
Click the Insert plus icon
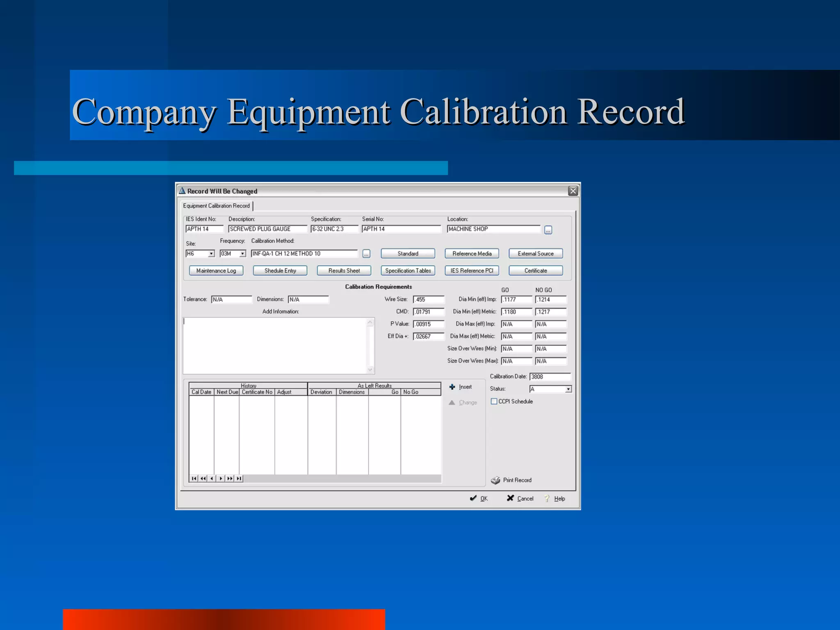452,387
